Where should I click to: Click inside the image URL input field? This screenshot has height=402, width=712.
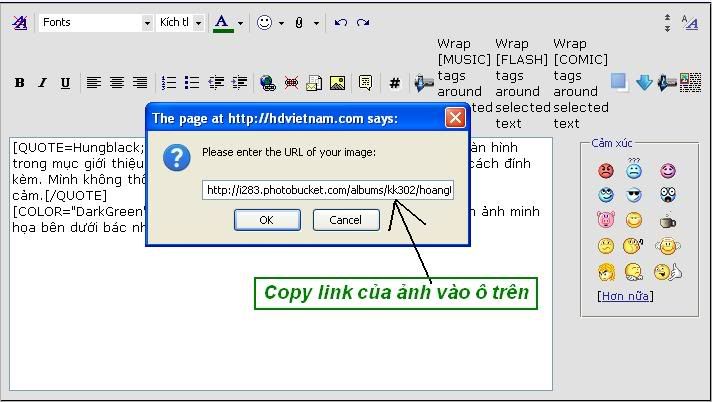click(x=328, y=190)
